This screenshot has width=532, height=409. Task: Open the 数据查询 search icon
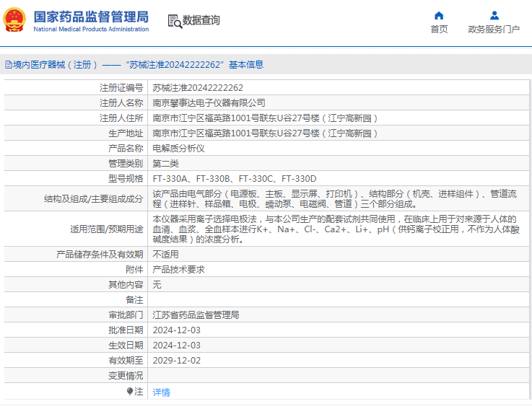click(175, 21)
